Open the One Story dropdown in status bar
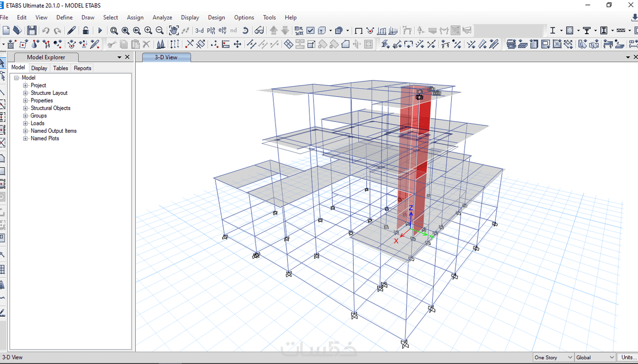638x364 pixels. point(554,357)
